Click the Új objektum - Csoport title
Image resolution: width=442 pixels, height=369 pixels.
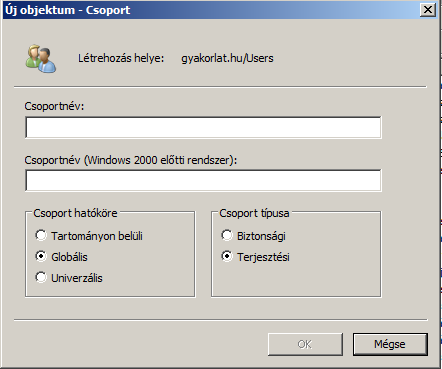67,10
